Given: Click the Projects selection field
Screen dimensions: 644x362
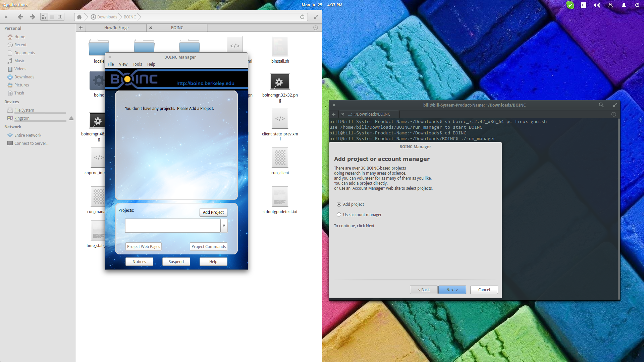Looking at the screenshot, I should [x=172, y=226].
